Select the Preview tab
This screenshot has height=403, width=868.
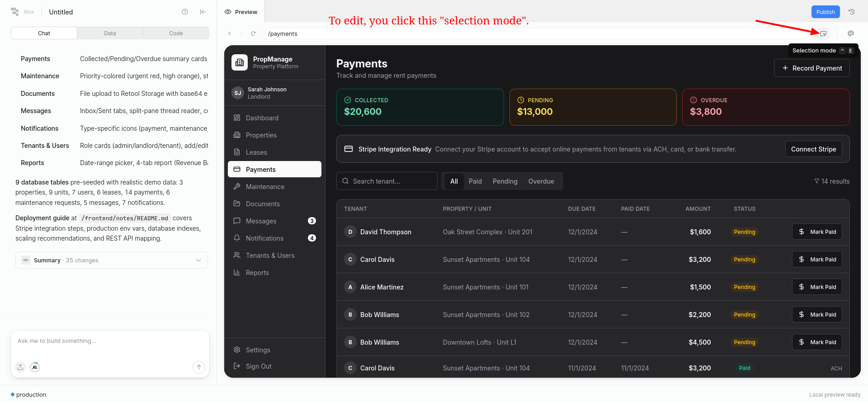coord(241,12)
